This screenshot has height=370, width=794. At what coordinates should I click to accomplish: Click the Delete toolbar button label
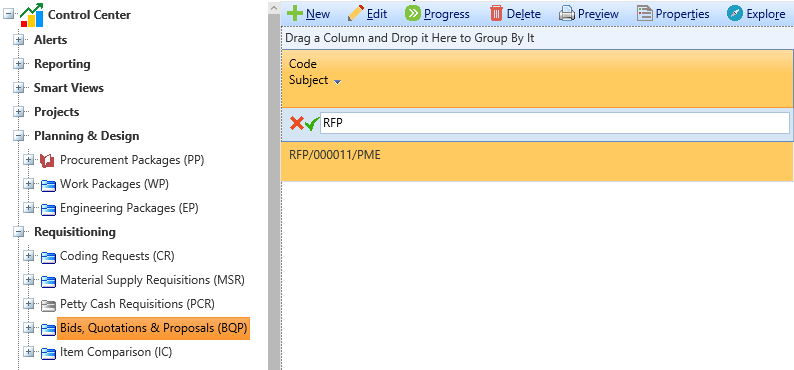pos(524,14)
